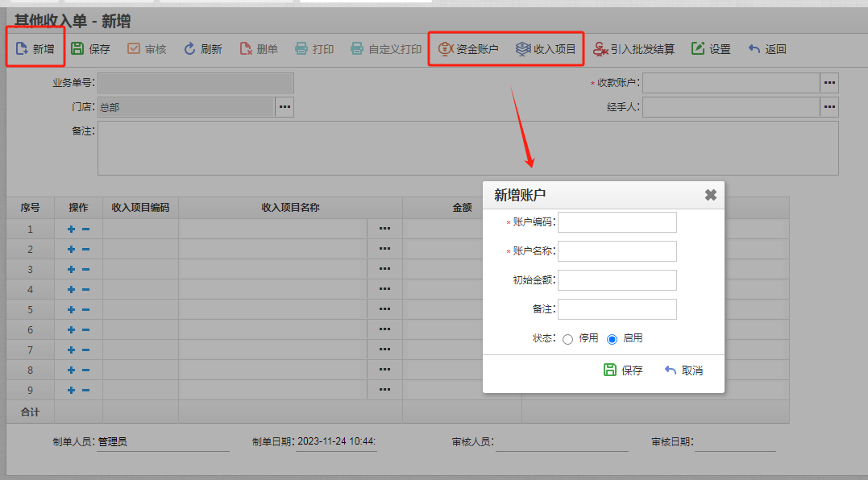Click the main form 备注 text area

[467, 148]
